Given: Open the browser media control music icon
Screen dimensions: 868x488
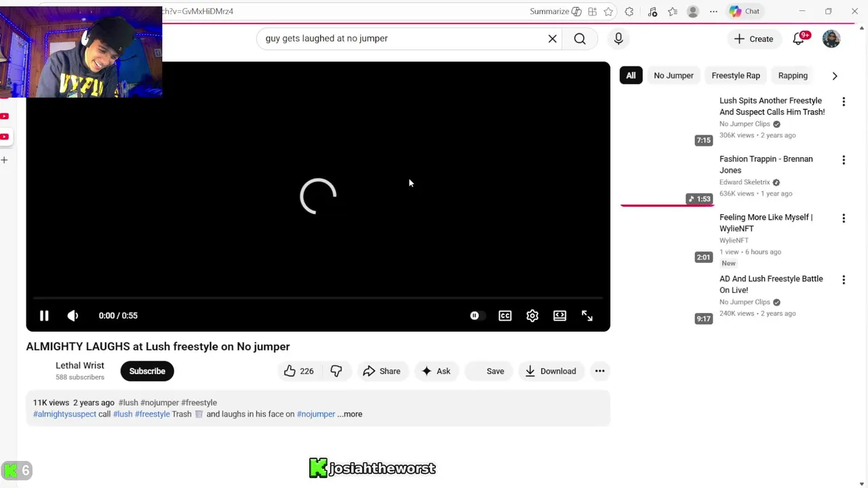Looking at the screenshot, I should [x=652, y=12].
